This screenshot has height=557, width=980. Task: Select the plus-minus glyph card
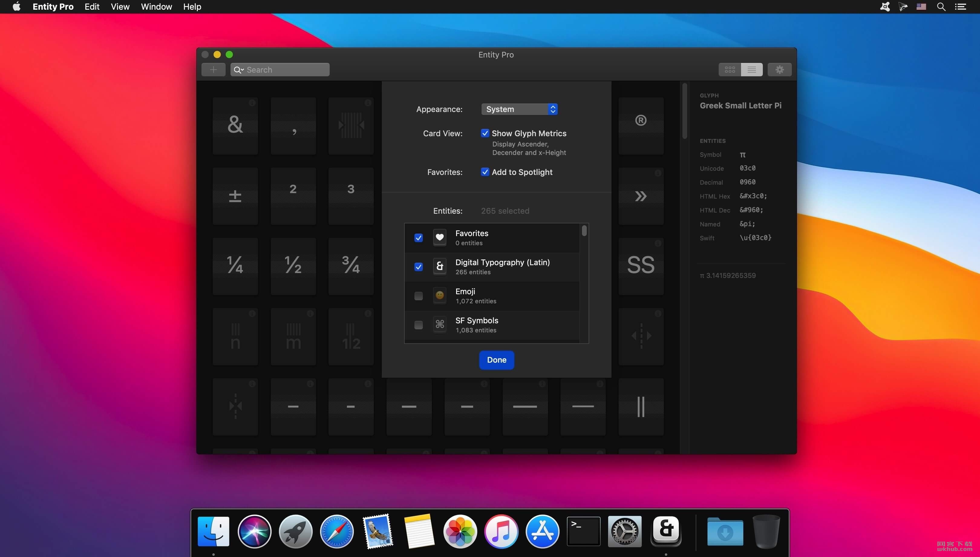tap(235, 196)
